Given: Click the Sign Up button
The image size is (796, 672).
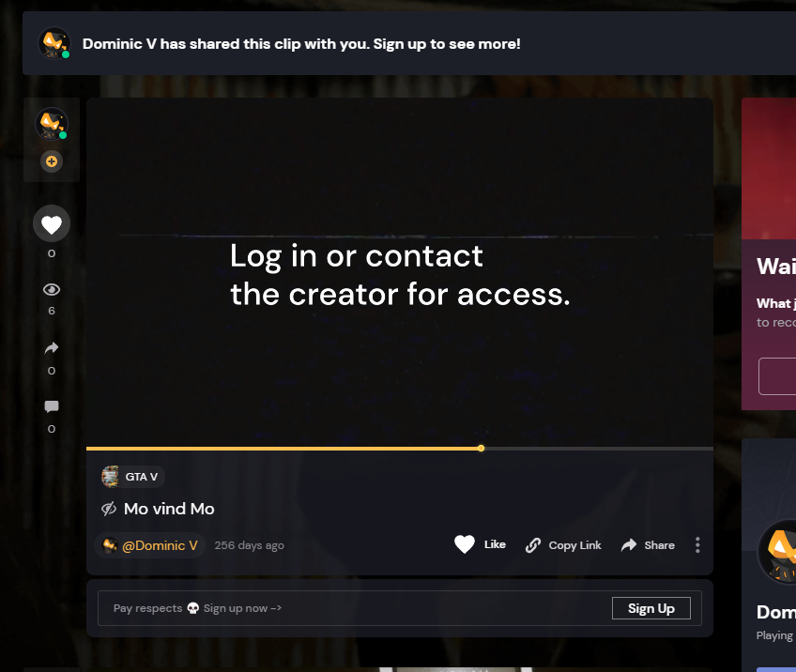Looking at the screenshot, I should click(651, 608).
